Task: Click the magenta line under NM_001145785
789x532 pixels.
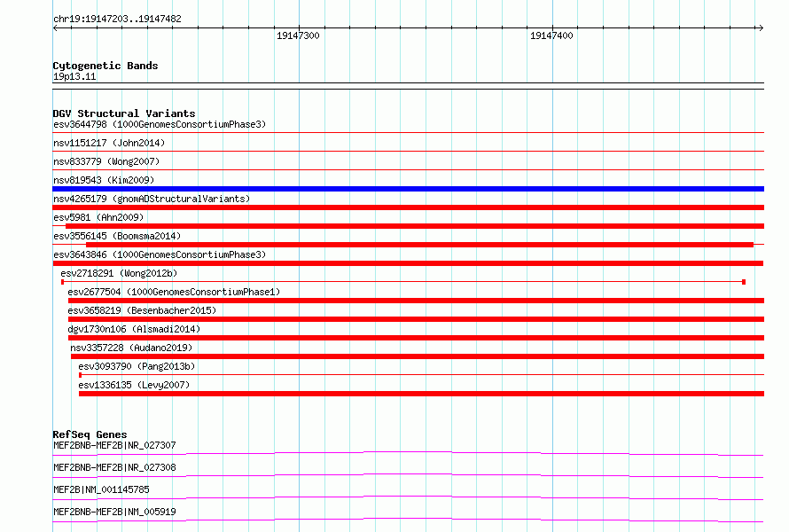Action: click(x=408, y=497)
